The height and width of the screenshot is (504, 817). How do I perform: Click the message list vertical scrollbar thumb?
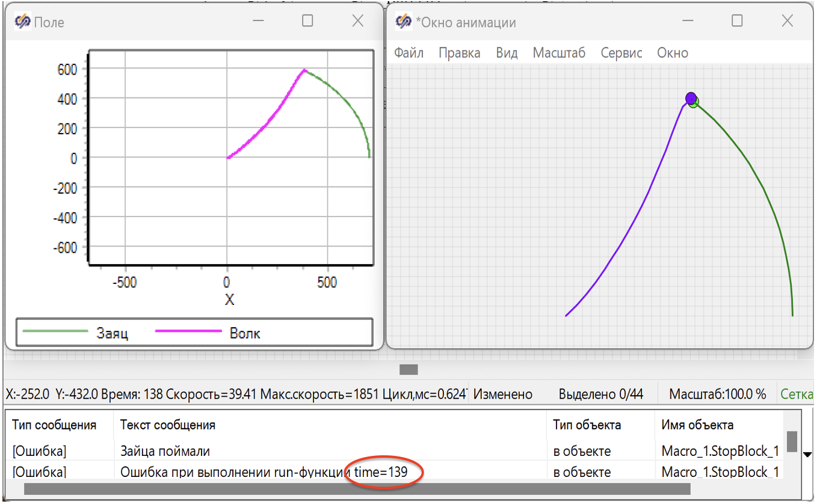(792, 441)
